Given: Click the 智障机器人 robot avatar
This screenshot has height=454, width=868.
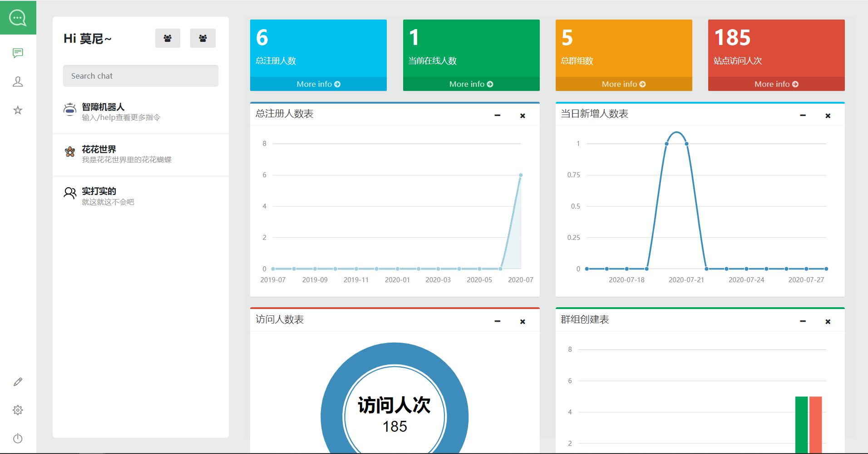Looking at the screenshot, I should pos(70,110).
